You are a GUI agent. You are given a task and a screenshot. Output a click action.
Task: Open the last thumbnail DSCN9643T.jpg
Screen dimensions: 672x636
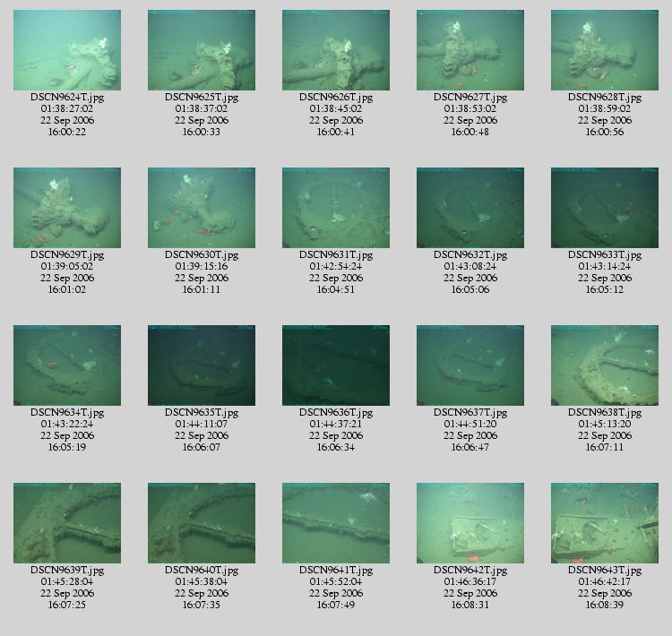(604, 523)
